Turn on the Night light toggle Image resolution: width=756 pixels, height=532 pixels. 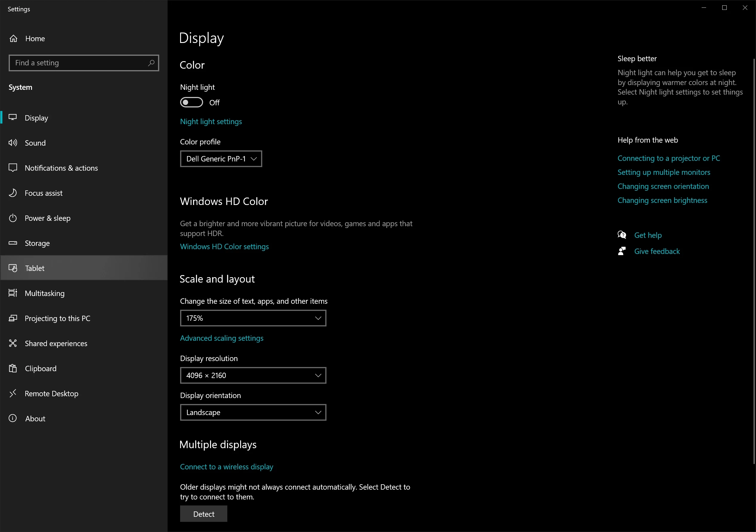tap(191, 102)
